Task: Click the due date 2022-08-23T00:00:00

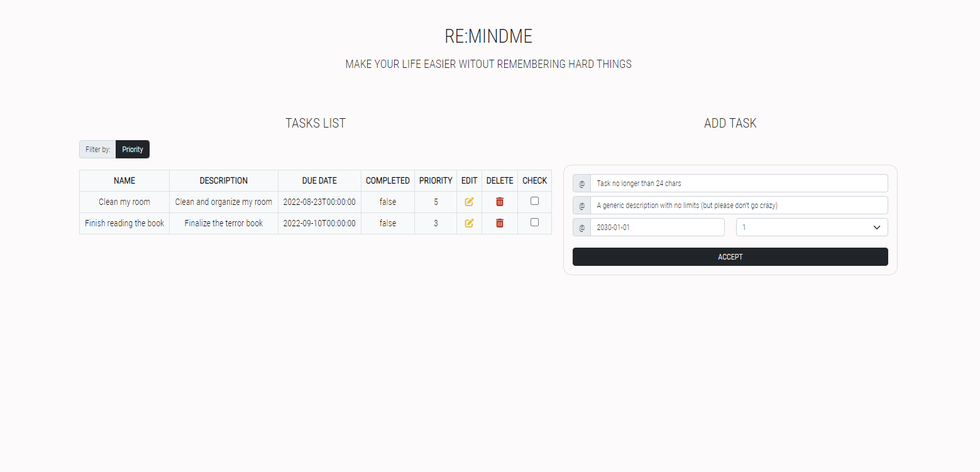Action: coord(319,202)
